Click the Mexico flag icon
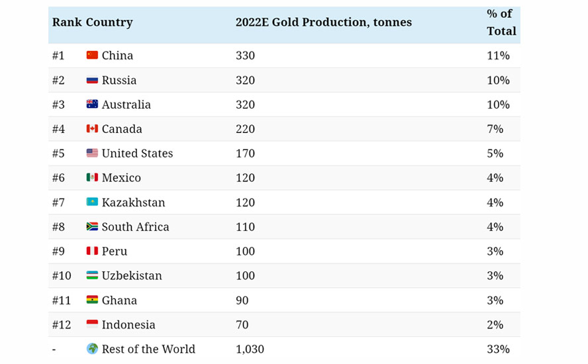588x364 pixels. tap(92, 178)
